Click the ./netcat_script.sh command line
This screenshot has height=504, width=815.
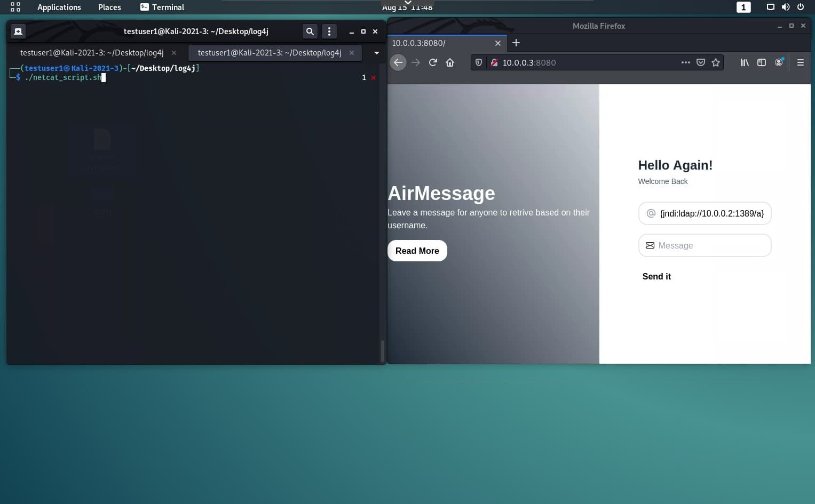pos(63,77)
